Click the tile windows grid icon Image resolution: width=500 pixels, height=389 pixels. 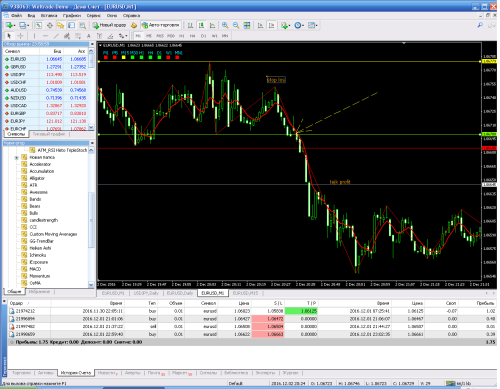(247, 25)
